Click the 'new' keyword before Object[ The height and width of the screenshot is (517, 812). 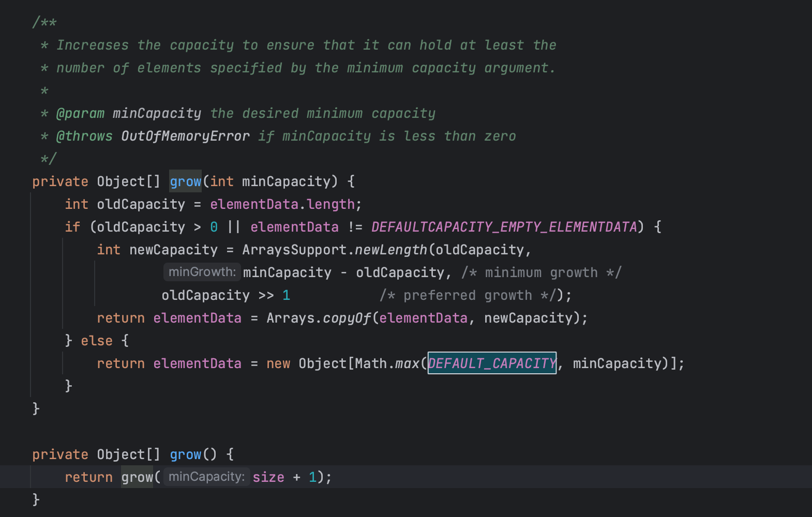tap(278, 363)
